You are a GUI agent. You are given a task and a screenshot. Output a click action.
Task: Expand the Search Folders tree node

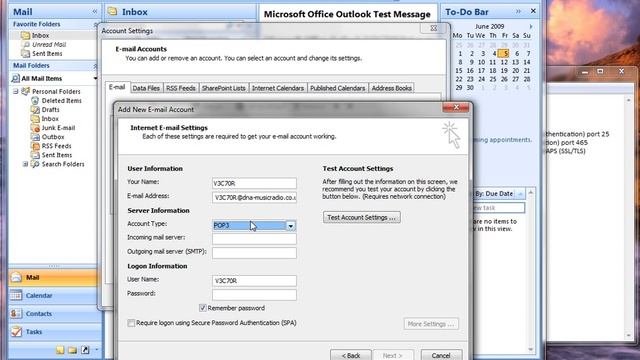coord(25,164)
